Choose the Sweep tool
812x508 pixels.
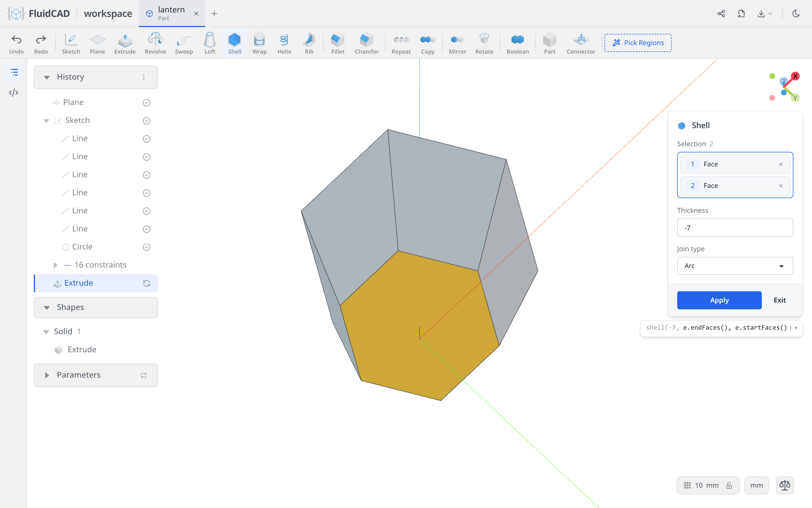click(x=184, y=44)
